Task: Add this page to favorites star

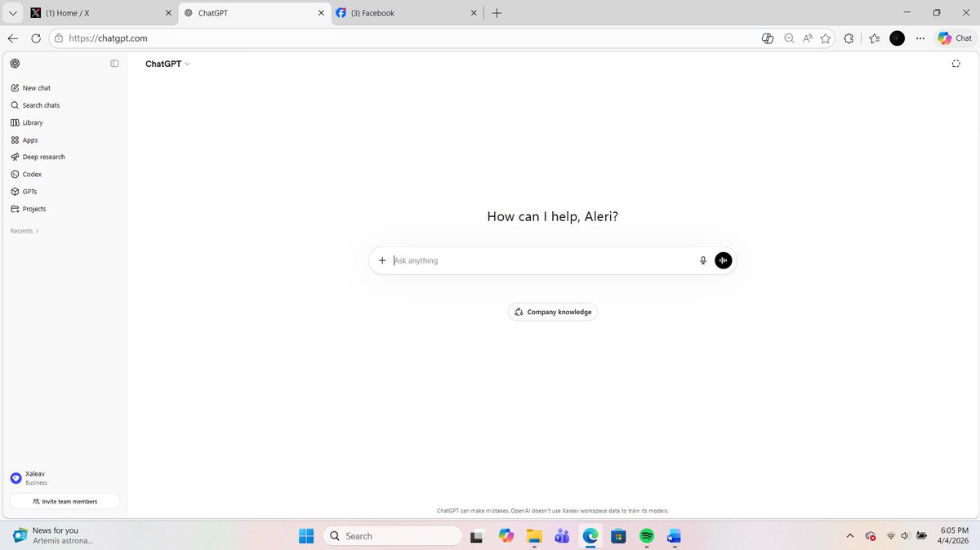Action: click(826, 38)
